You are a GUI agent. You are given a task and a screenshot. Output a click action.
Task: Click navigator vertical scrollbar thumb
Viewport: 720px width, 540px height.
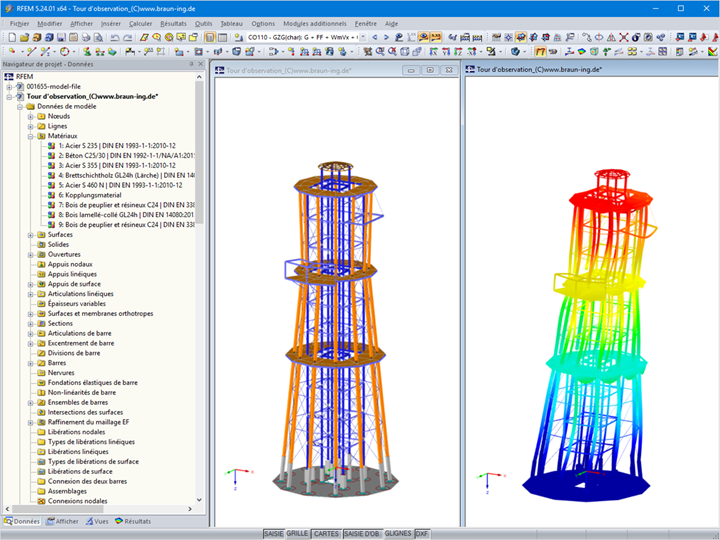(199, 154)
